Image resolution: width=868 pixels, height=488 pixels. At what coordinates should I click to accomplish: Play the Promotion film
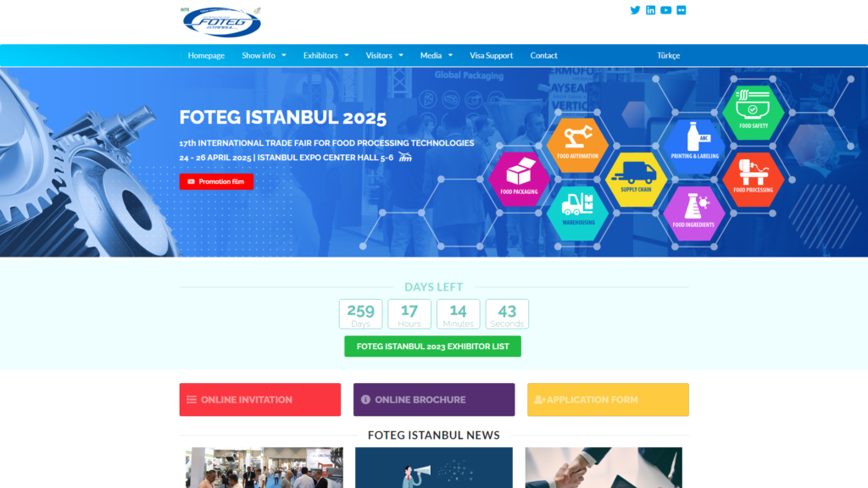coord(216,181)
